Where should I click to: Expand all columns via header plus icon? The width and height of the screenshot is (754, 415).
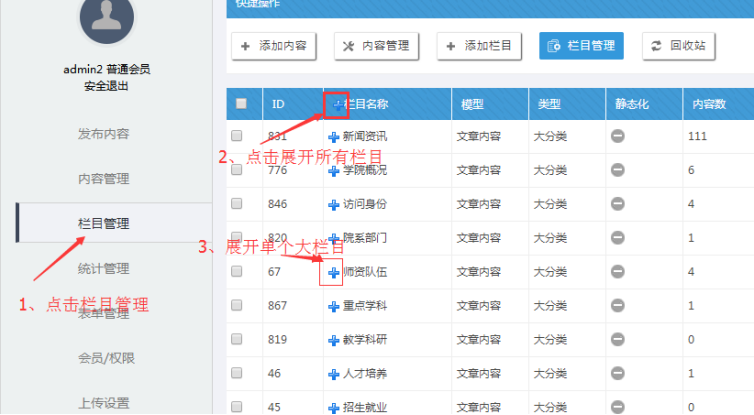(x=337, y=103)
